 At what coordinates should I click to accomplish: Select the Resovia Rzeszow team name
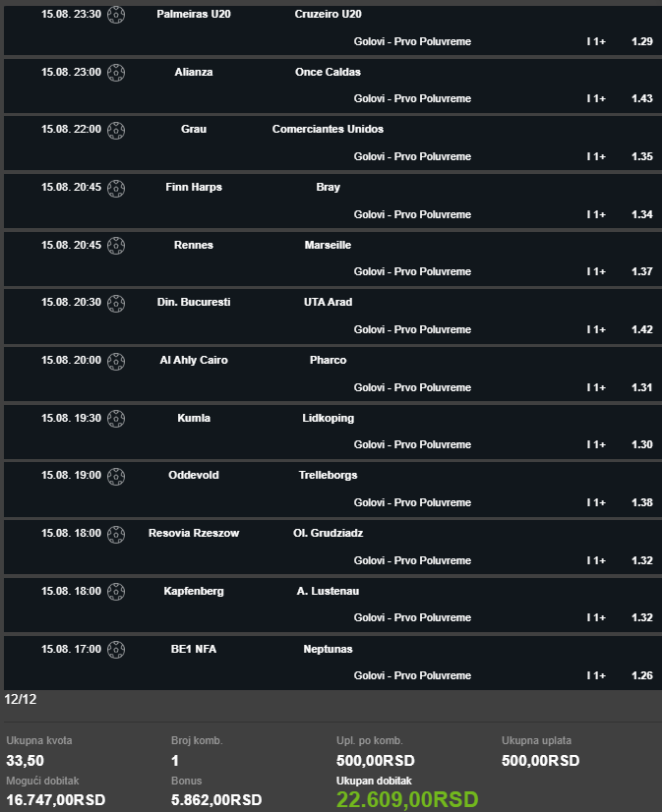tap(194, 533)
